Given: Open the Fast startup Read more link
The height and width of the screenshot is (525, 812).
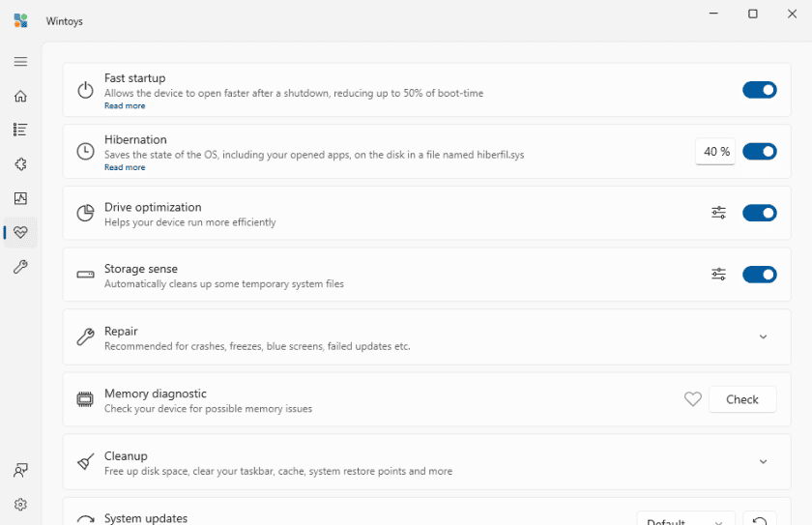Looking at the screenshot, I should (125, 106).
